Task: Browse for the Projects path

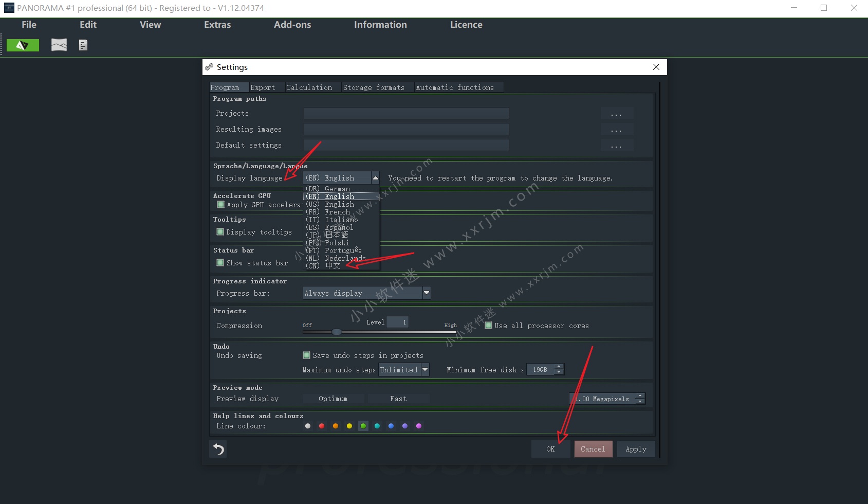Action: click(616, 114)
